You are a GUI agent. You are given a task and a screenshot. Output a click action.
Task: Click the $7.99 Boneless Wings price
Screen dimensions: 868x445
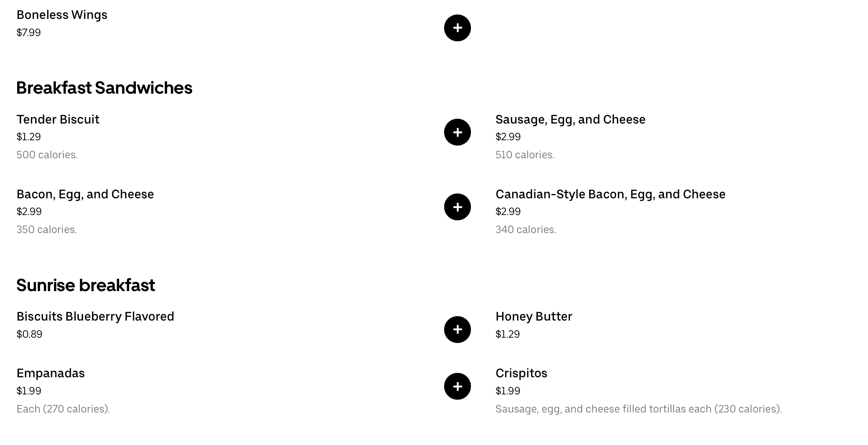29,33
